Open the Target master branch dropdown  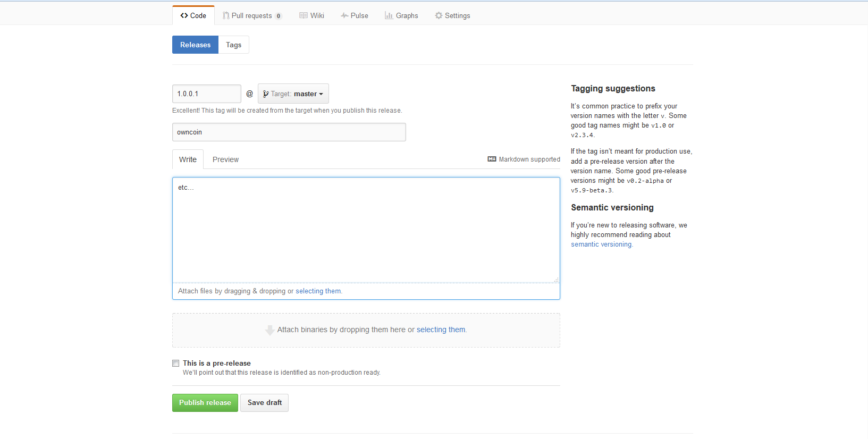(293, 94)
